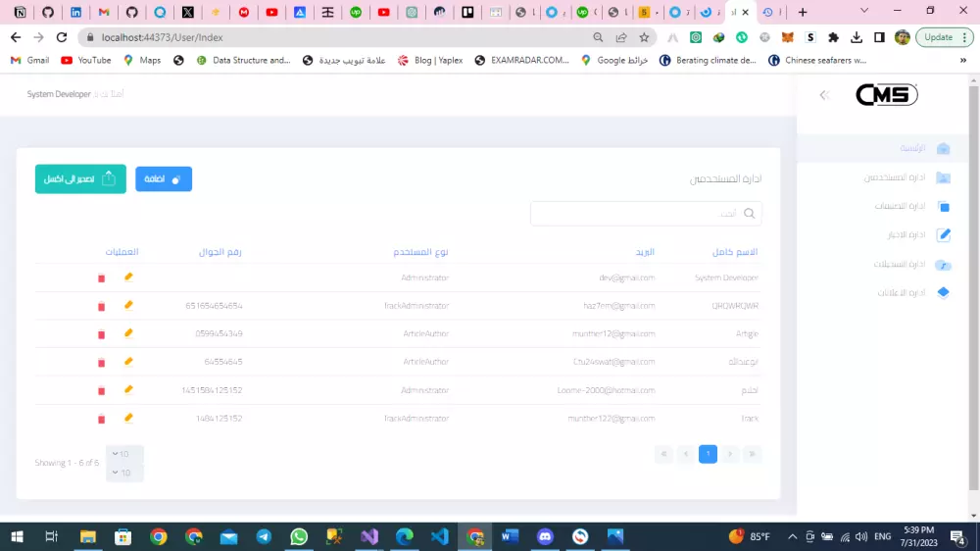The width and height of the screenshot is (980, 551).
Task: Edit the System Developer user row
Action: coord(128,277)
